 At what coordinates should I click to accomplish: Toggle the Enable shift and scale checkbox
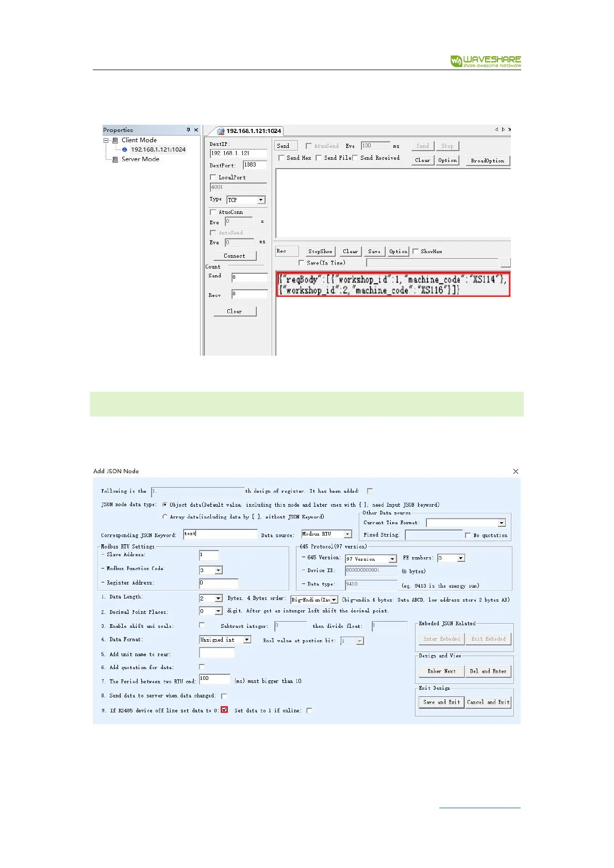[202, 625]
